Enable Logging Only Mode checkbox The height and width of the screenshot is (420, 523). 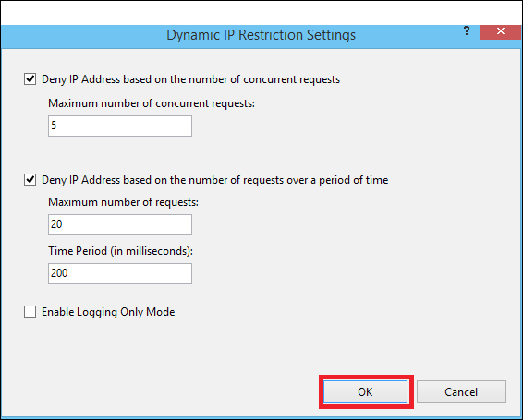[30, 312]
